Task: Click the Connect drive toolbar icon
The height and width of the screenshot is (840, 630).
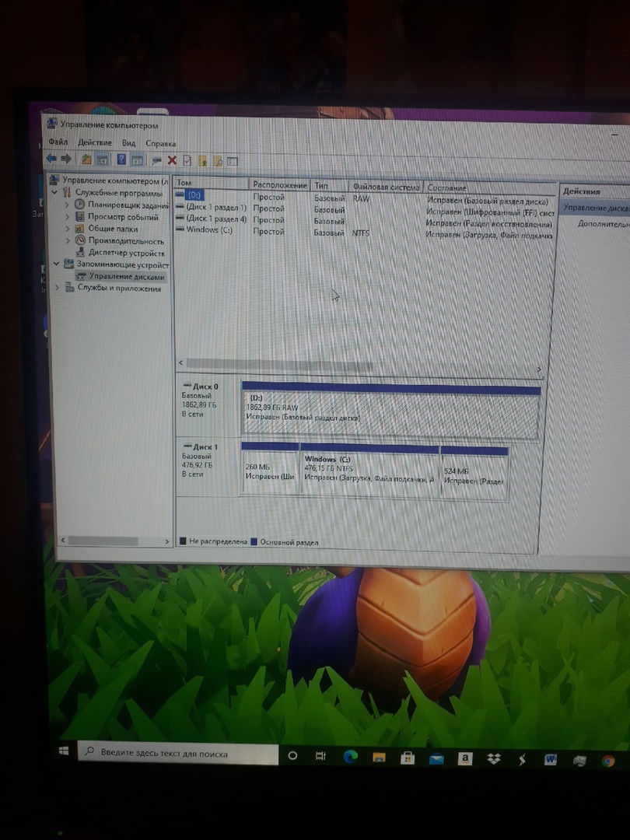Action: (x=156, y=160)
